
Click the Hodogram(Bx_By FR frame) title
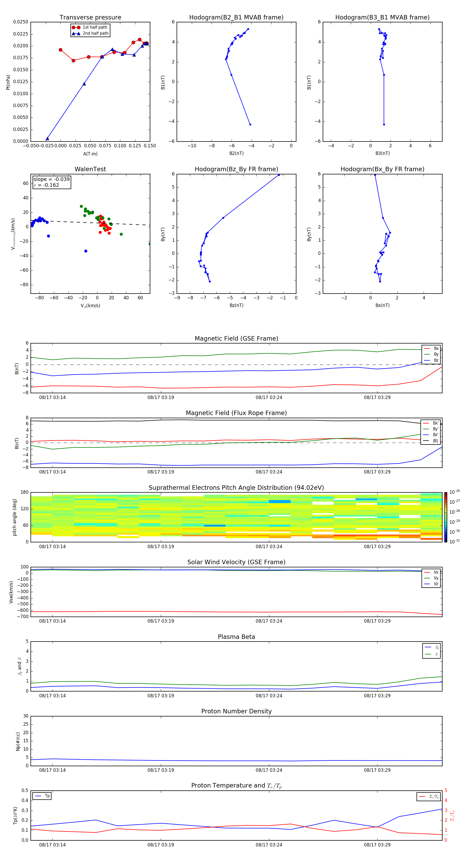tap(382, 169)
